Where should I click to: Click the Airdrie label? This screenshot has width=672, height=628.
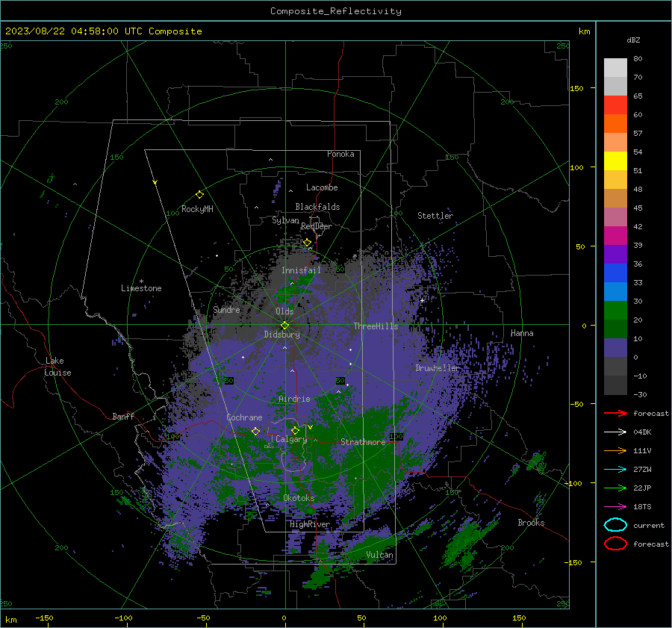(x=294, y=399)
